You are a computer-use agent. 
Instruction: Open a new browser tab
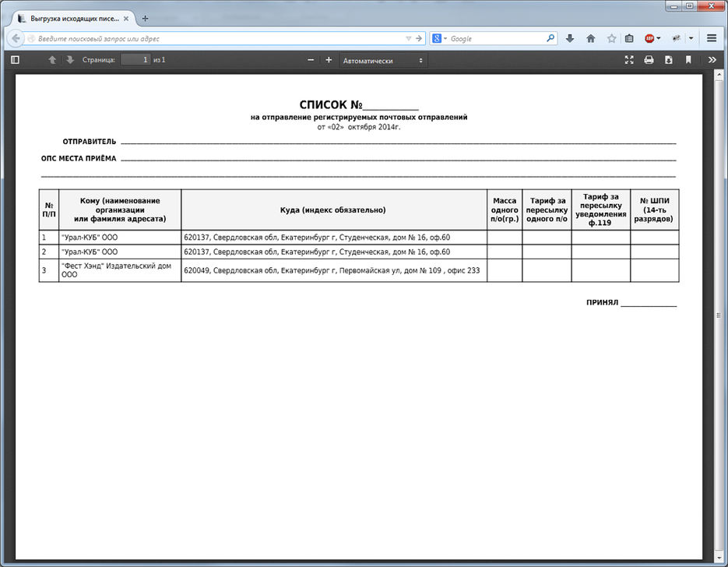point(145,18)
